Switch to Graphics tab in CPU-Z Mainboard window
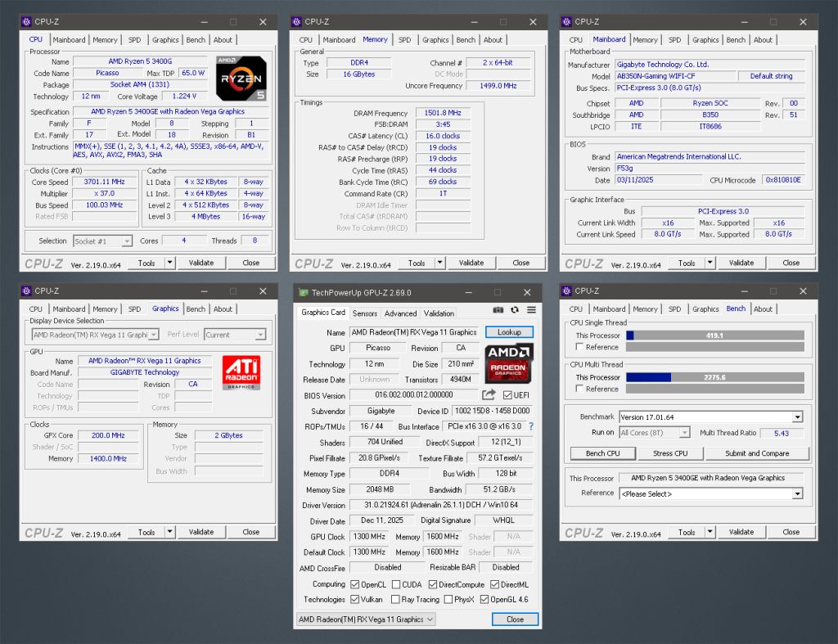This screenshot has height=644, width=838. coord(705,39)
